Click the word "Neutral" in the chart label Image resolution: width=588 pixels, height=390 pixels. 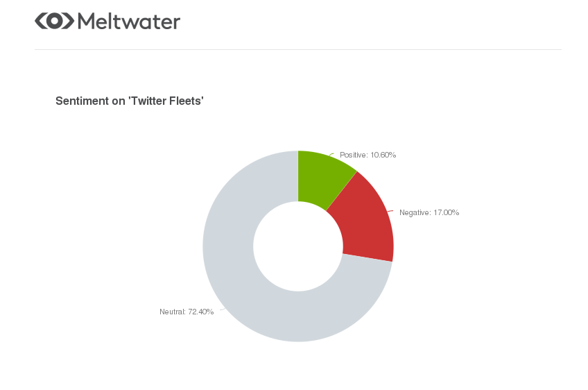coord(172,312)
